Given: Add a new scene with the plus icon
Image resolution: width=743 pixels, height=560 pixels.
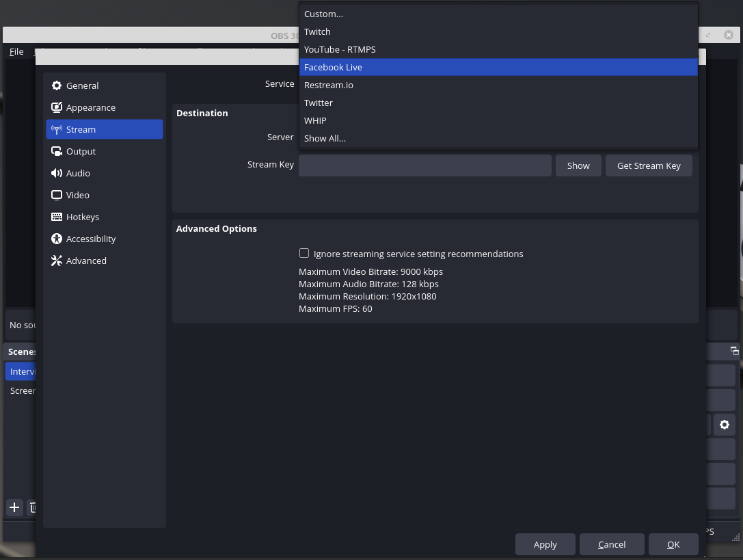Looking at the screenshot, I should (14, 507).
